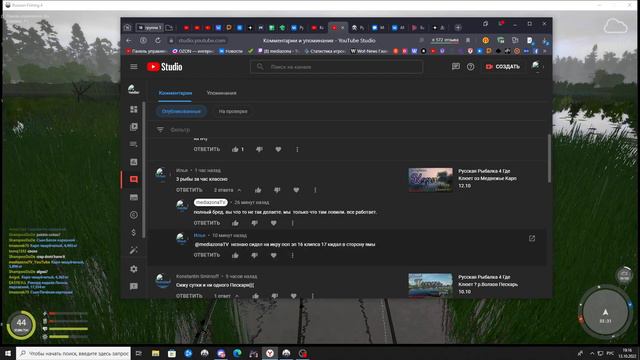Switch to the Упоминания tab
This screenshot has width=640, height=360.
pos(221,93)
